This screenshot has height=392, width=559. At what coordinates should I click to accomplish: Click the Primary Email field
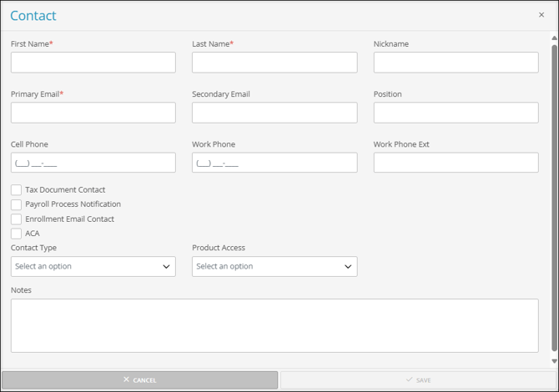click(93, 113)
